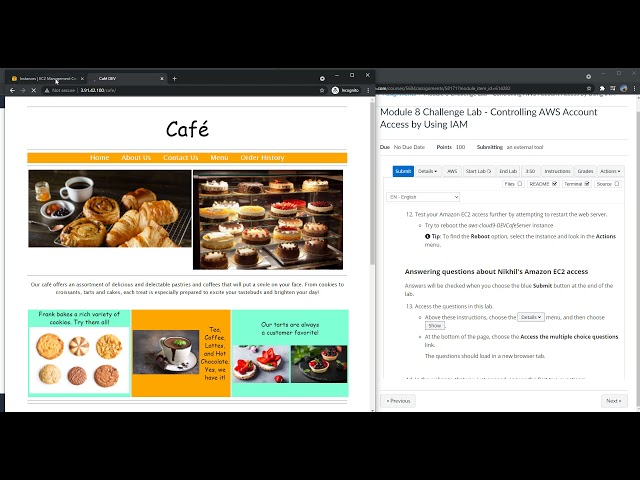Click the blue Submit button
640x480 pixels.
click(403, 171)
